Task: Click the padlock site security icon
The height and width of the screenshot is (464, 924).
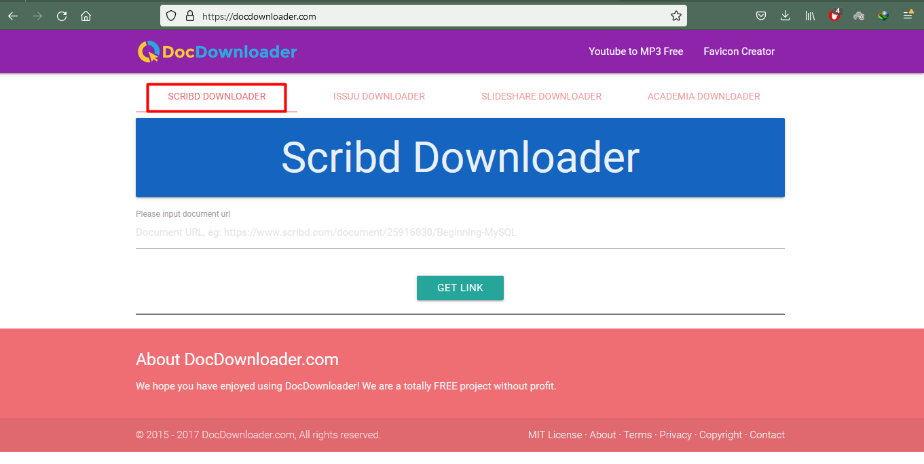Action: pos(190,16)
